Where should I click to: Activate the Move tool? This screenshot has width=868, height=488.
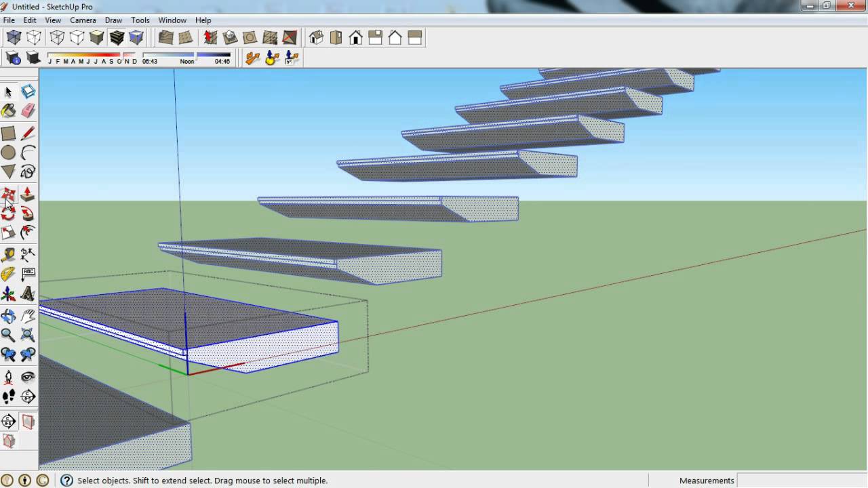pos(8,195)
